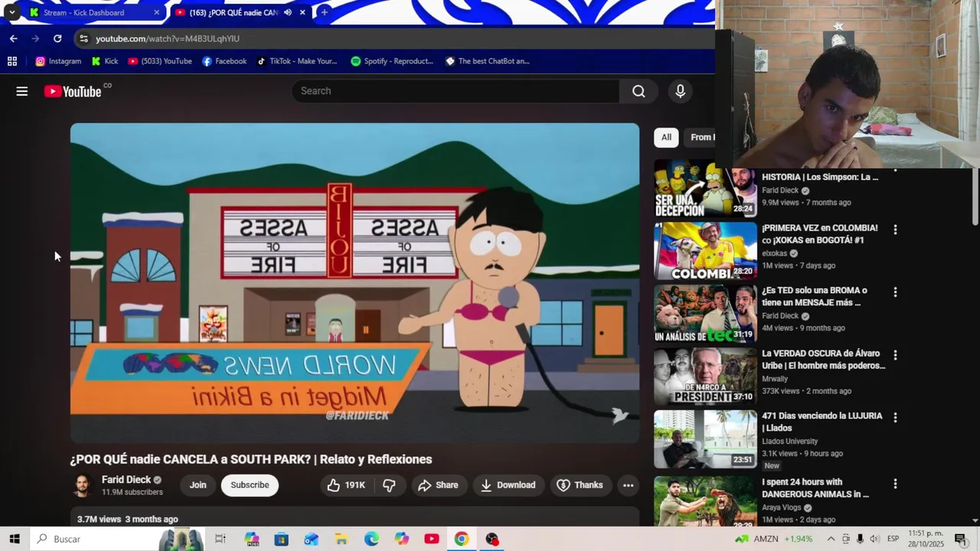This screenshot has width=980, height=551.
Task: View site information icon in address bar
Action: point(83,38)
